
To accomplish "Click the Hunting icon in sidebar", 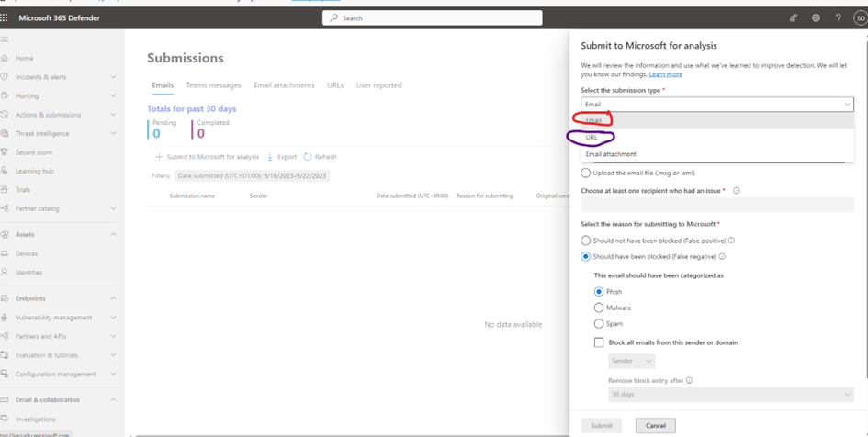I will click(x=5, y=95).
